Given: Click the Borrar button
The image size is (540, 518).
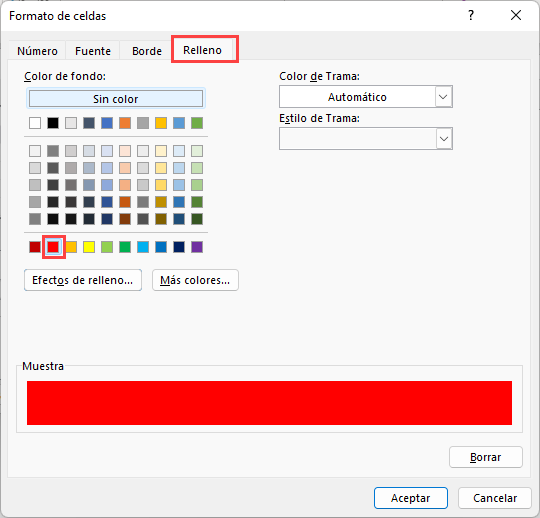Looking at the screenshot, I should point(486,457).
